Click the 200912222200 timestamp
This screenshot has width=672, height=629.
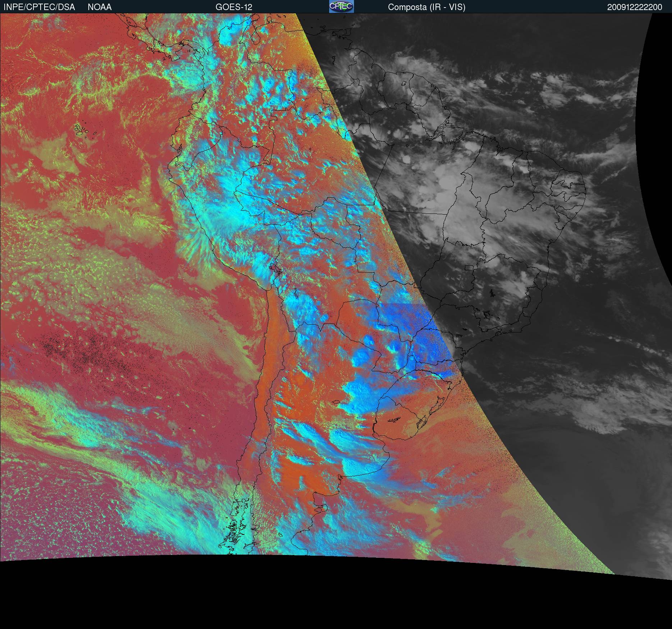pyautogui.click(x=635, y=7)
